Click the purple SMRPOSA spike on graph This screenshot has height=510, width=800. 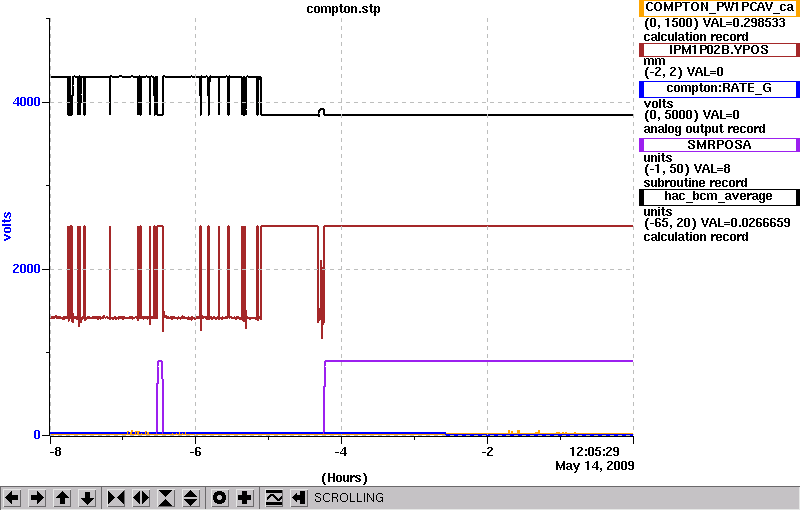160,395
